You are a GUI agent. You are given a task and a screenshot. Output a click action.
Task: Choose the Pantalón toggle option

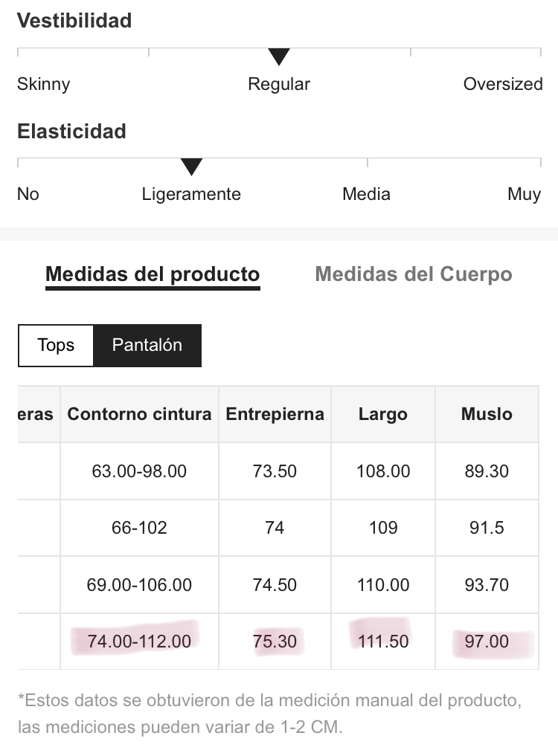(147, 345)
